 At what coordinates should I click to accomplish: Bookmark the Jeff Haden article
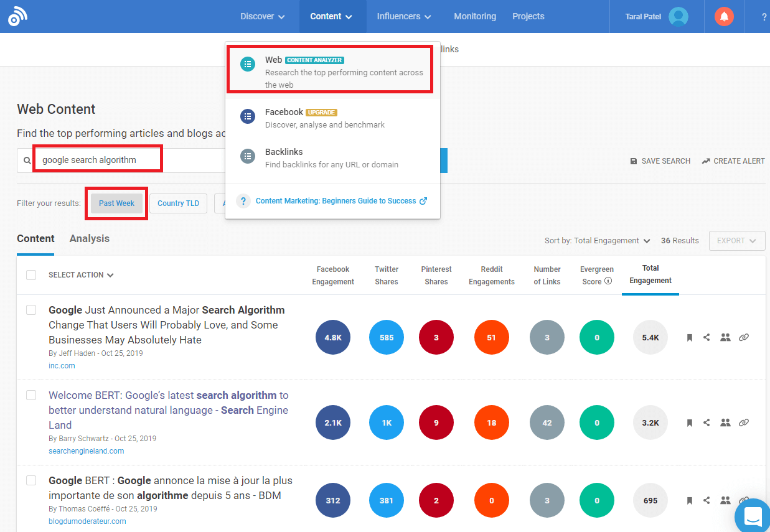(689, 337)
